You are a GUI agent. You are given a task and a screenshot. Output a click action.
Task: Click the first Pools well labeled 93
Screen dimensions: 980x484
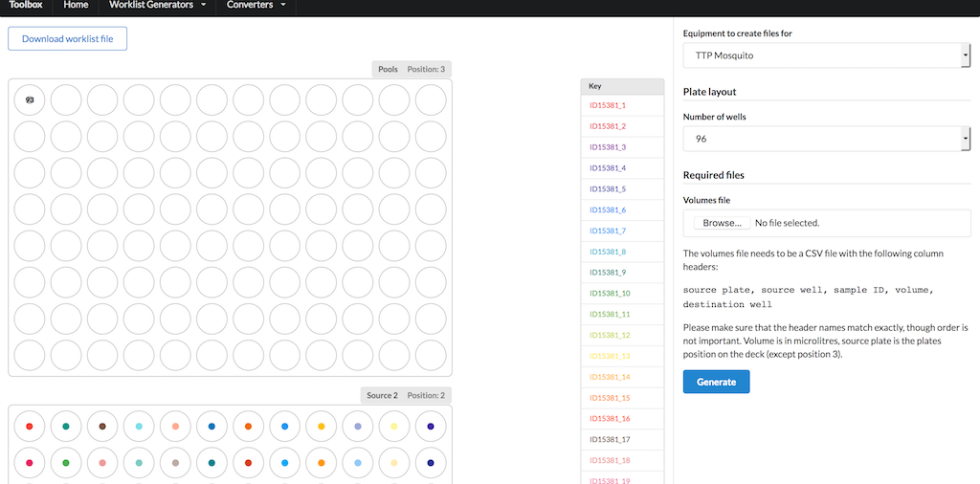[x=30, y=99]
